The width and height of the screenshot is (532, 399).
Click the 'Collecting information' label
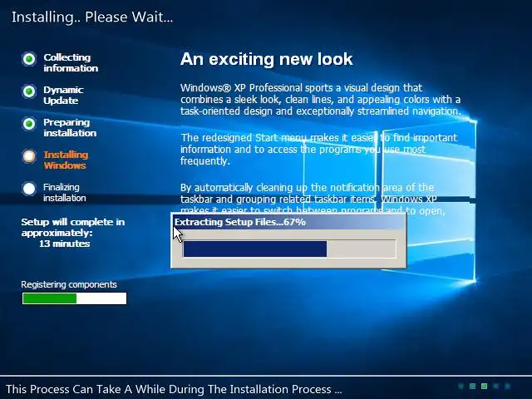tap(71, 63)
